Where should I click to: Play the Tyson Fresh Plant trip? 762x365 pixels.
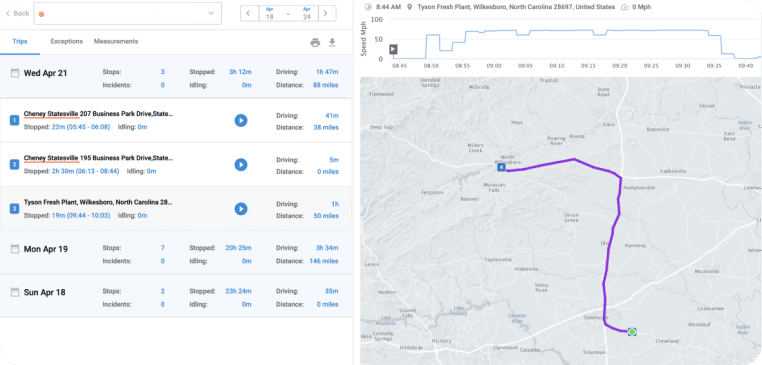pyautogui.click(x=241, y=209)
